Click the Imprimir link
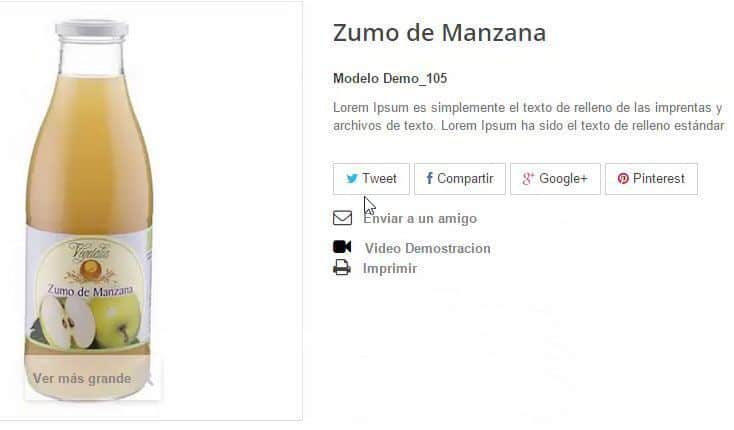 pos(390,269)
